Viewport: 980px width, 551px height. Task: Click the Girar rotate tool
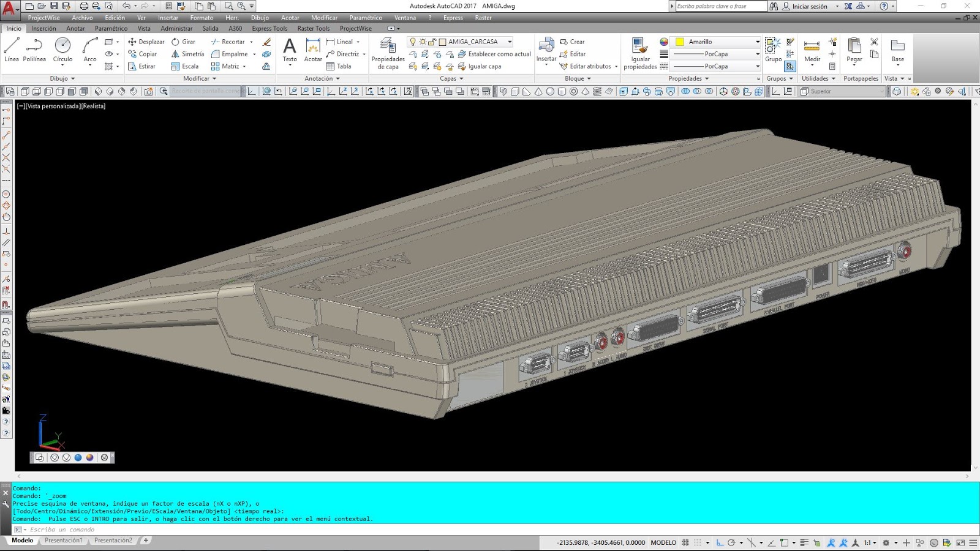[x=183, y=42]
